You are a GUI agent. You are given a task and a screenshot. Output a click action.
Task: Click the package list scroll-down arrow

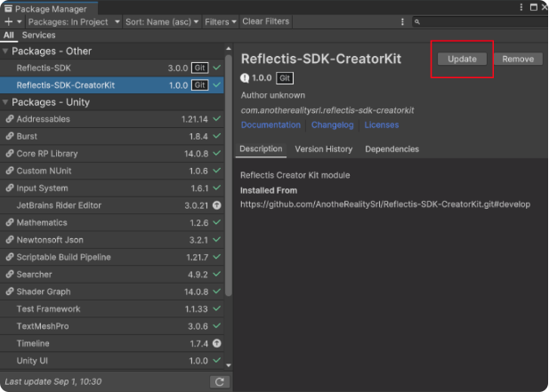tap(229, 365)
